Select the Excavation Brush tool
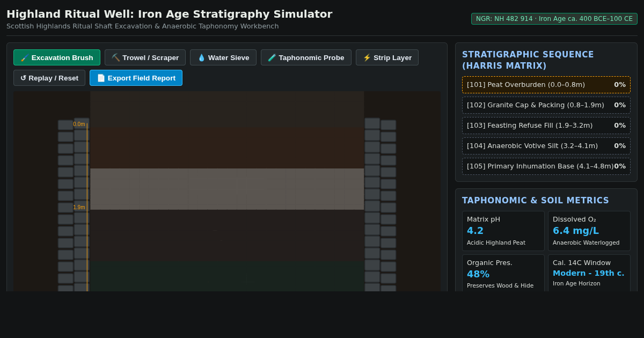This screenshot has width=644, height=338. pyautogui.click(x=57, y=57)
